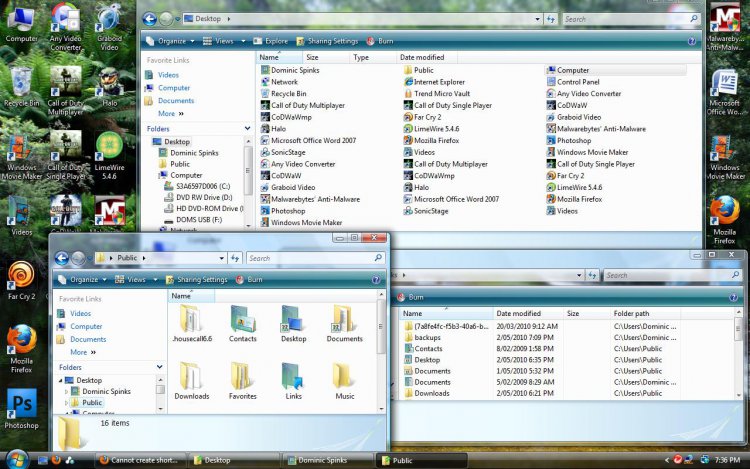Open the Downloads folder icon in Public window
The image size is (750, 469).
coord(191,381)
